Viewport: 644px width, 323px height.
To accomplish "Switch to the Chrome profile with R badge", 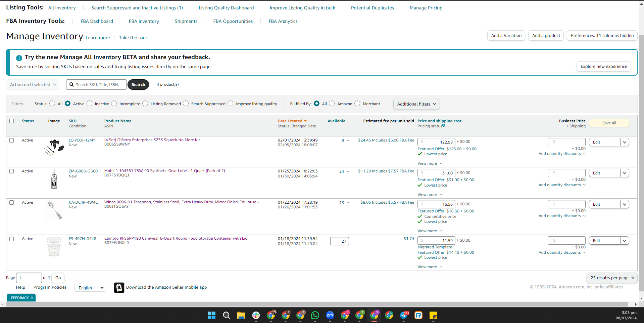I will pyautogui.click(x=345, y=315).
